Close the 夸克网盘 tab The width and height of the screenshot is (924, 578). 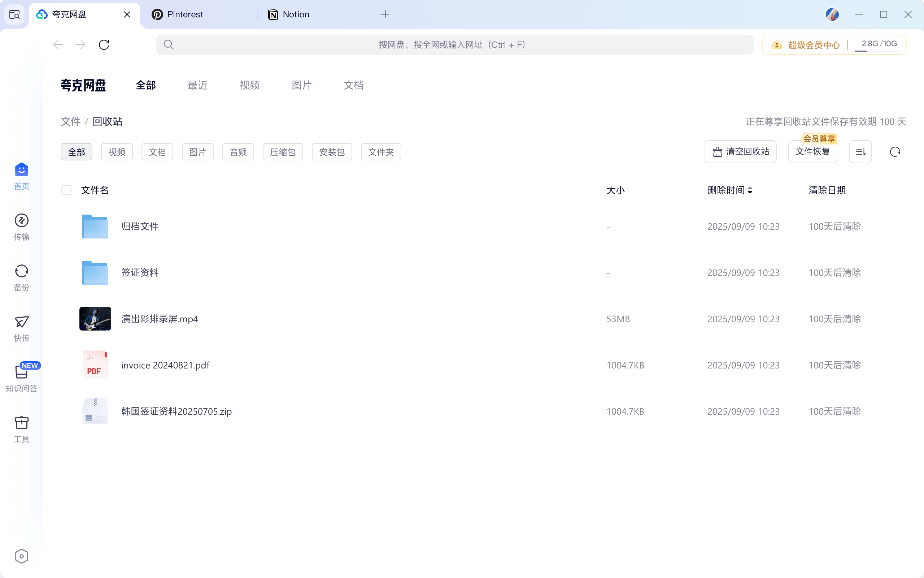tap(127, 14)
